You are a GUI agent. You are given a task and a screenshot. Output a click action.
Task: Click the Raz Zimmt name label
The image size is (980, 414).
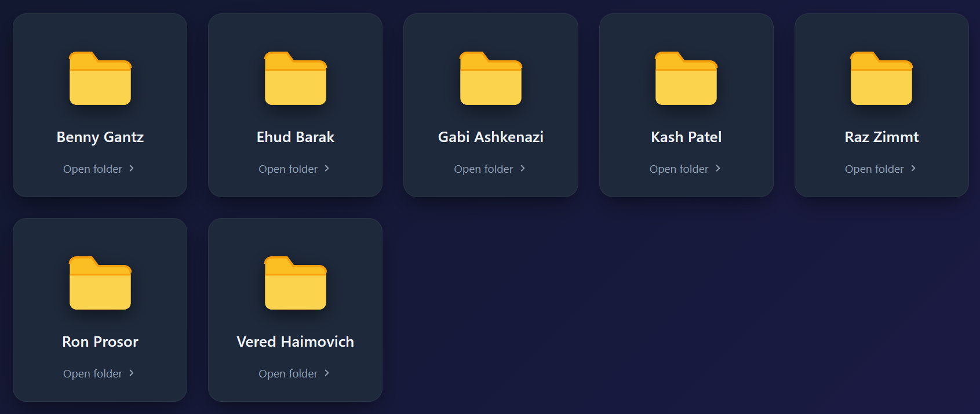[x=881, y=137]
